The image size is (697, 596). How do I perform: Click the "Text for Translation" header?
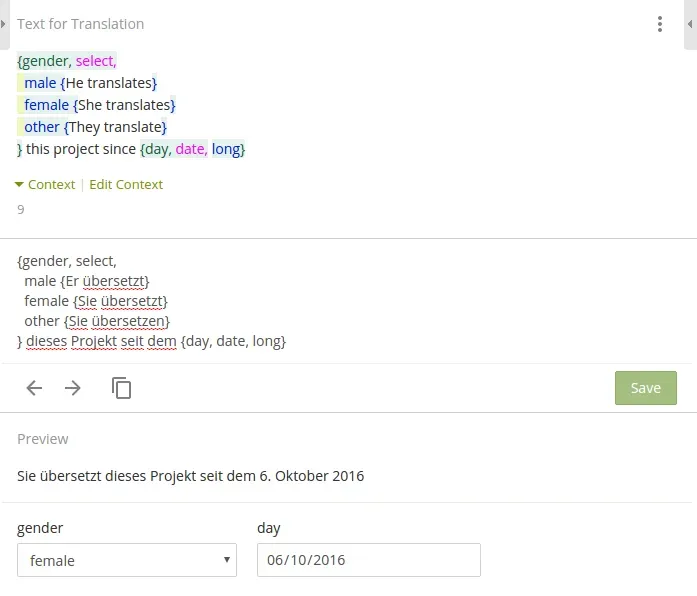click(80, 24)
